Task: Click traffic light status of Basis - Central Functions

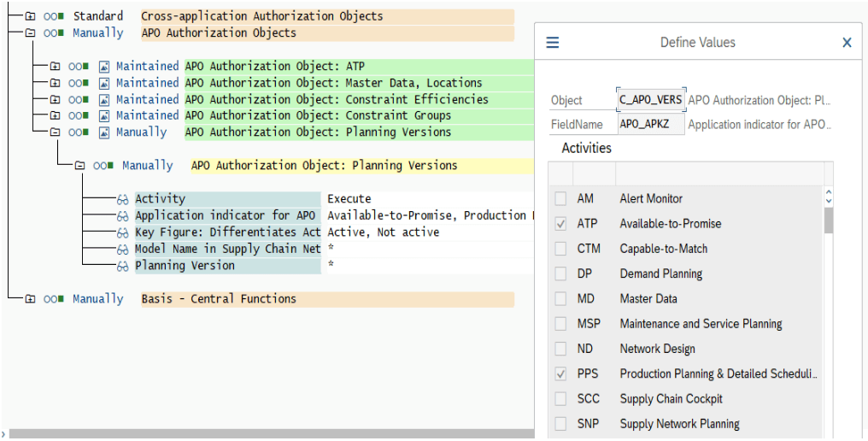Action: [54, 299]
